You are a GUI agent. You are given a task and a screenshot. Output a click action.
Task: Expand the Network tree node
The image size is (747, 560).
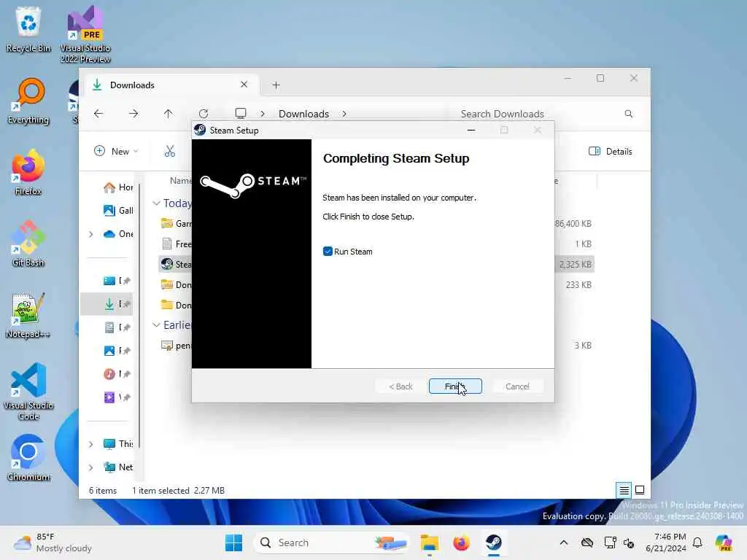pyautogui.click(x=91, y=467)
